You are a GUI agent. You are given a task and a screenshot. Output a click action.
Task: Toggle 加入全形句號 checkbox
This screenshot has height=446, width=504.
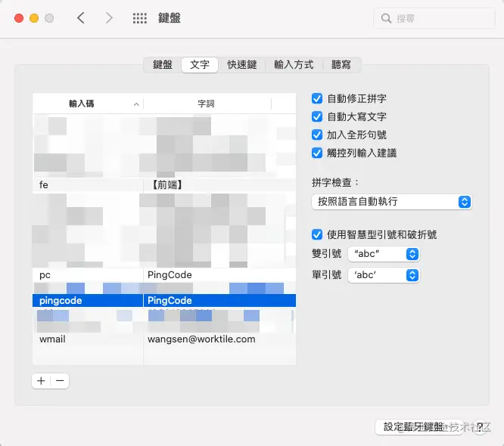(317, 135)
